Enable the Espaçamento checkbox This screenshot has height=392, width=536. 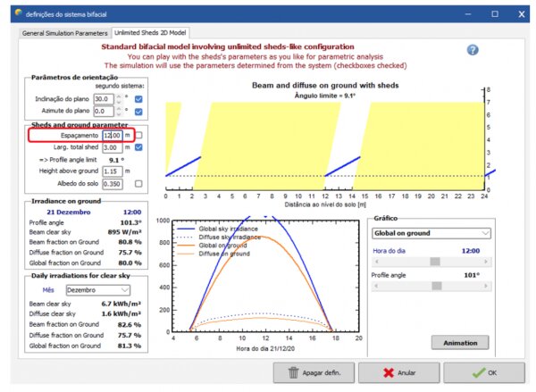pyautogui.click(x=138, y=135)
